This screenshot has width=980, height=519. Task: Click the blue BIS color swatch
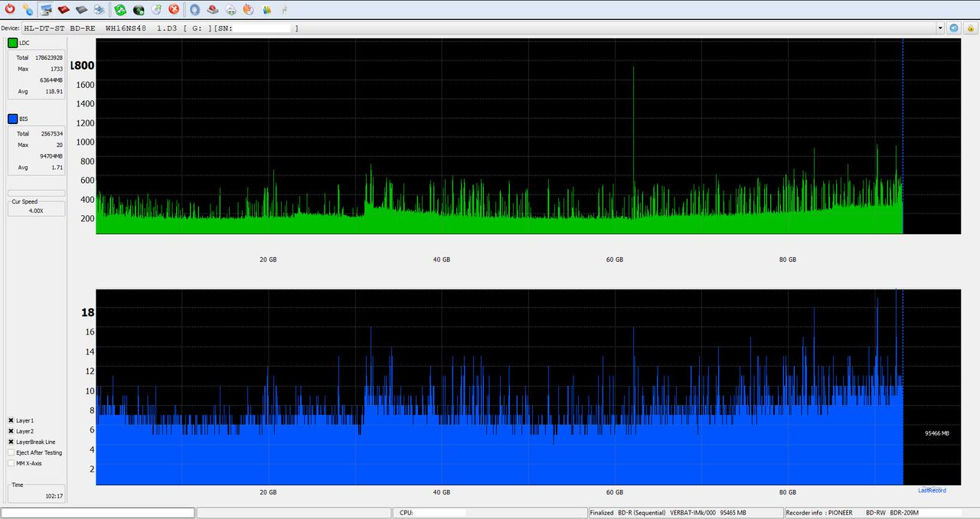click(13, 119)
